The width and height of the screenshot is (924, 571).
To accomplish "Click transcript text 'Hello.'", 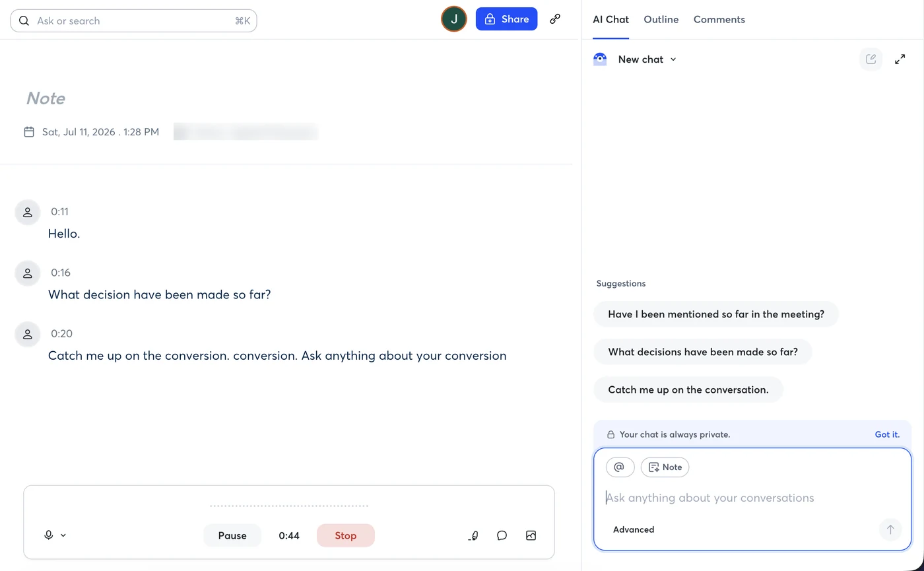I will [x=64, y=234].
